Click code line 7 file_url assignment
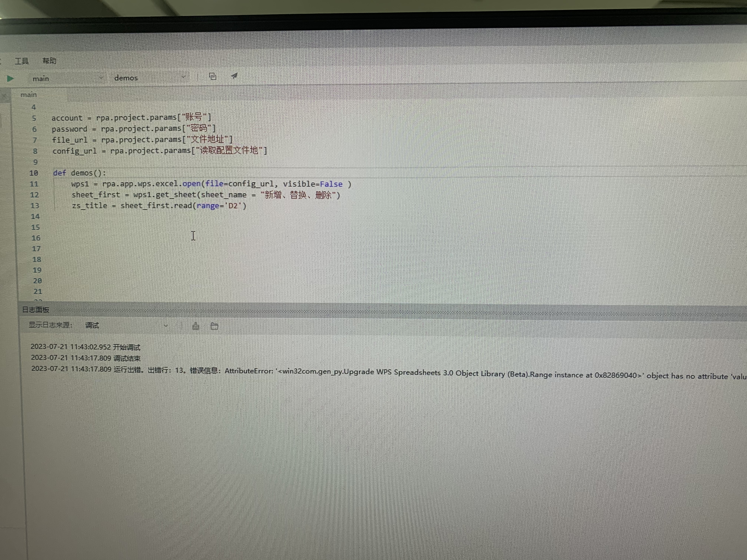Viewport: 747px width, 560px height. click(142, 139)
